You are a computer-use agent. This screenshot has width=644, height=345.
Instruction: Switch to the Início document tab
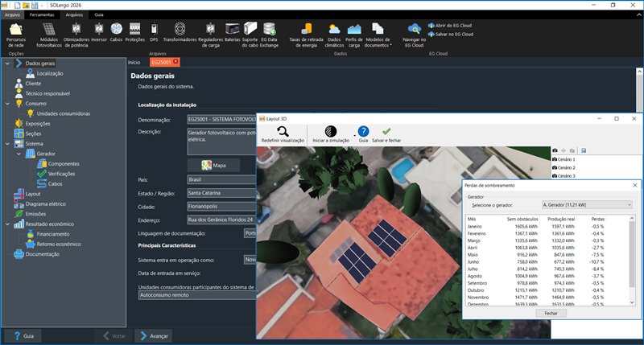(134, 62)
